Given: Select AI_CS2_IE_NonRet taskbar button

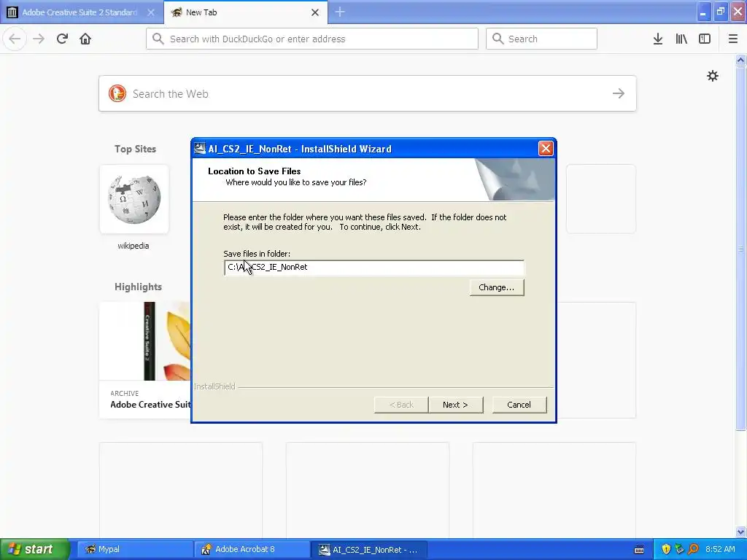Looking at the screenshot, I should point(369,549).
